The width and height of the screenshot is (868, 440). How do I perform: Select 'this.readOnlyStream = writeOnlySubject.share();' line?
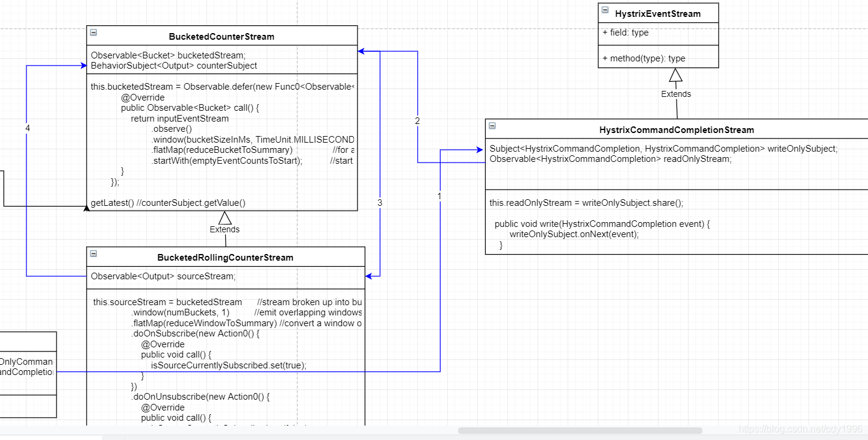(586, 203)
